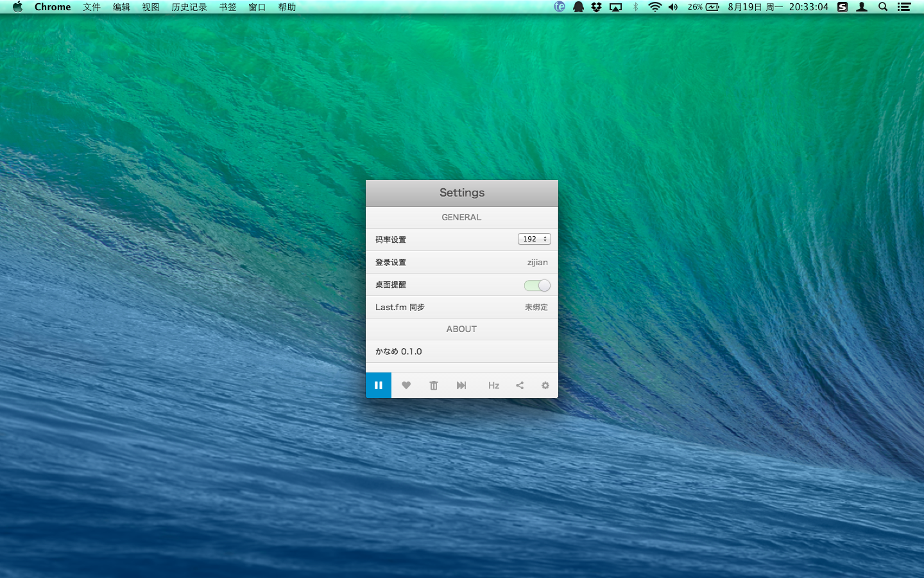The height and width of the screenshot is (578, 924).
Task: Click the round 'te' menu bar icon
Action: [x=560, y=7]
